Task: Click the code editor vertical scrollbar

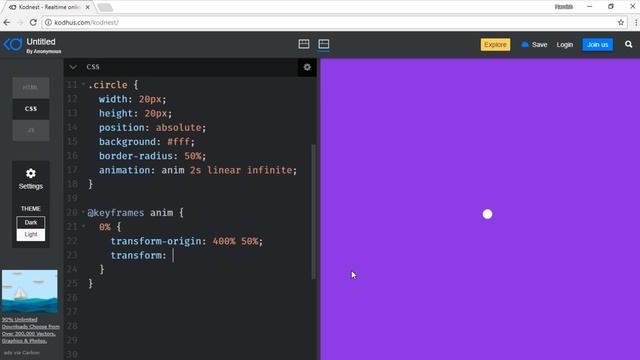Action: (313, 211)
